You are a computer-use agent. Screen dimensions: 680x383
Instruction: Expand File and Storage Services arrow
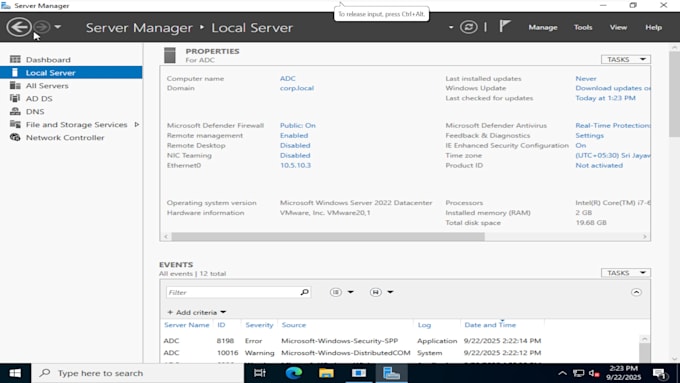(x=137, y=124)
